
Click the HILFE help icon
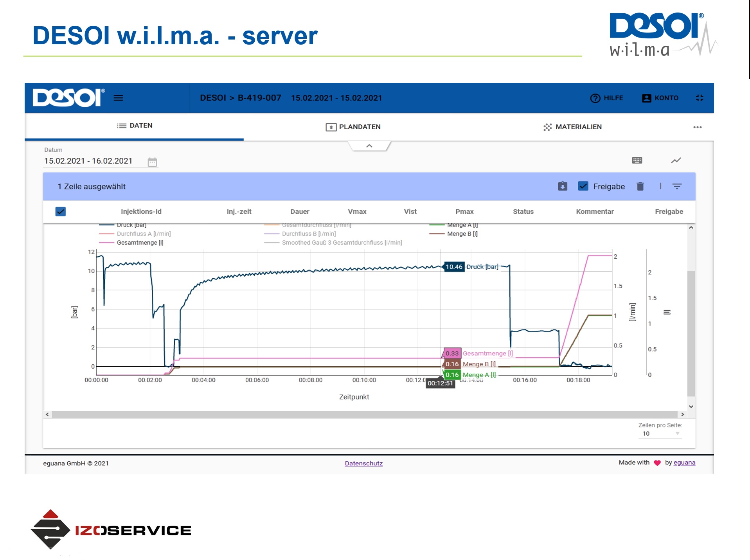pos(595,98)
